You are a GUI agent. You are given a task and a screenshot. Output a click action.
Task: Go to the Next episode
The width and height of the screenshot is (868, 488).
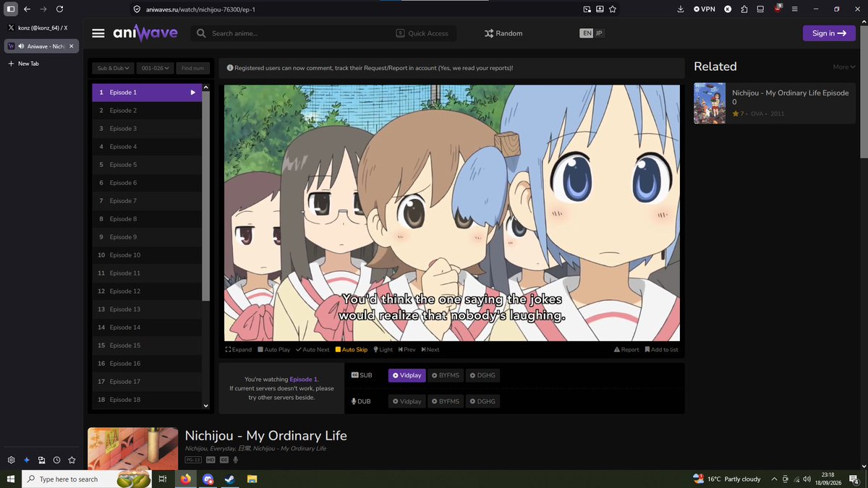tap(430, 350)
